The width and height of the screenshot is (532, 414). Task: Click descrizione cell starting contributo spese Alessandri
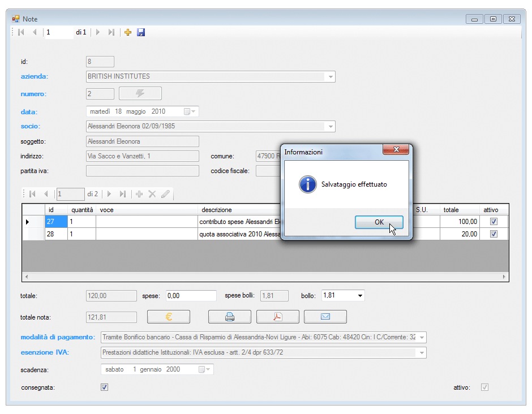pyautogui.click(x=239, y=222)
